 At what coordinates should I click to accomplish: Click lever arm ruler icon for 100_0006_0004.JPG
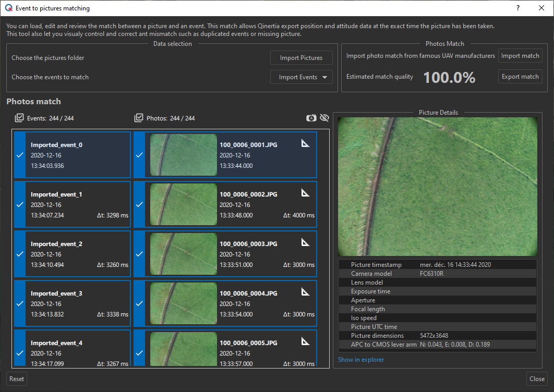click(x=306, y=292)
